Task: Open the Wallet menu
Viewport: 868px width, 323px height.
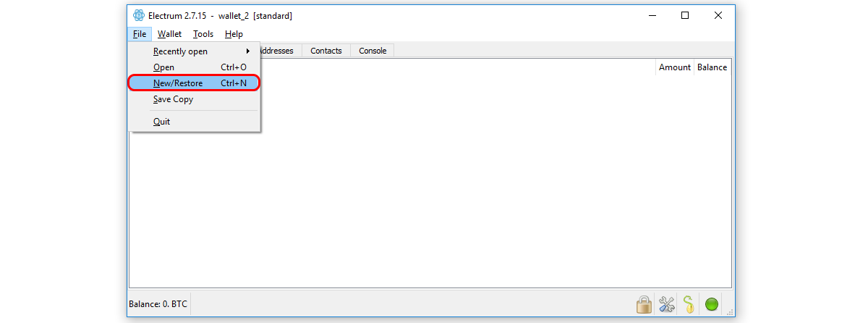Action: point(170,34)
